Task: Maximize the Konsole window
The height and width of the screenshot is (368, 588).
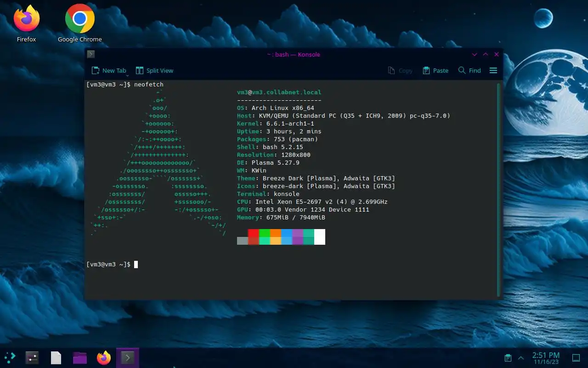Action: tap(486, 54)
